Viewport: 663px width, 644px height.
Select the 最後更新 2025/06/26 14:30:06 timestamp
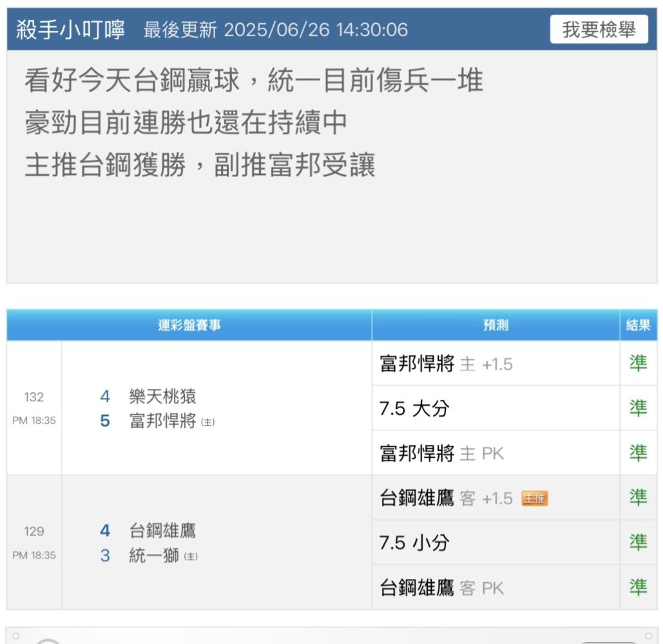276,30
